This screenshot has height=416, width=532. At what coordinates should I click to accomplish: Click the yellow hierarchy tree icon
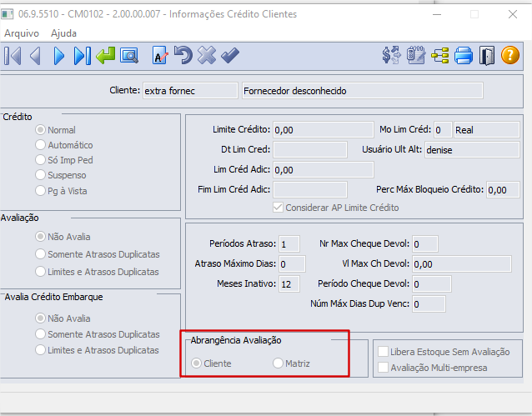[x=439, y=56]
